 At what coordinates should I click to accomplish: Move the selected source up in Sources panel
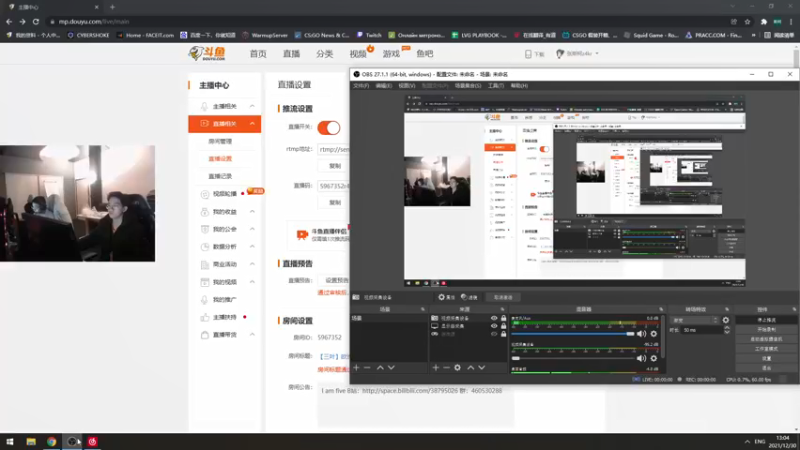(470, 367)
